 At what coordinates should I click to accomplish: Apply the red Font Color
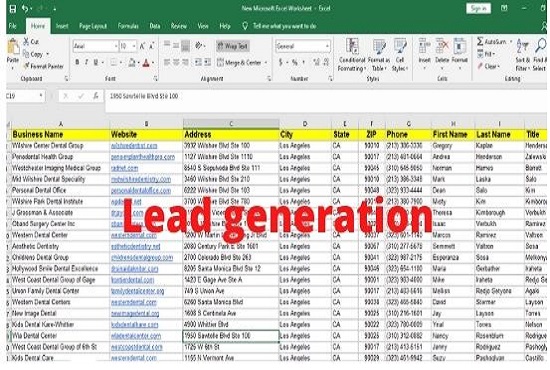146,63
